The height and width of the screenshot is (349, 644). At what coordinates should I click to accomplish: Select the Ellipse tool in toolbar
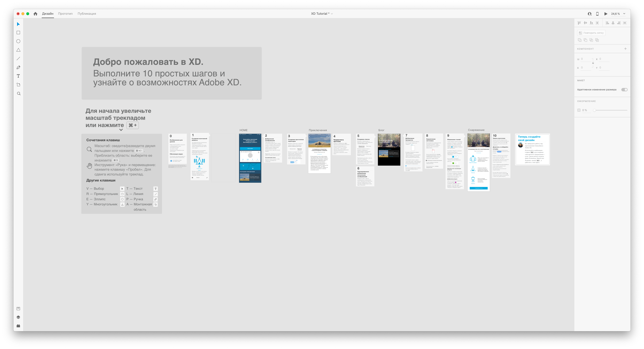coord(18,41)
